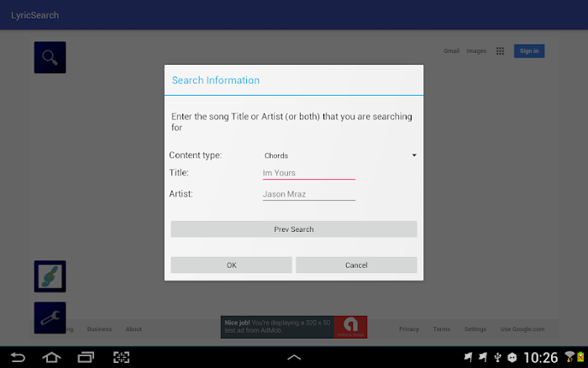Expand the navigation bar up chevron
The height and width of the screenshot is (368, 588).
(x=294, y=357)
